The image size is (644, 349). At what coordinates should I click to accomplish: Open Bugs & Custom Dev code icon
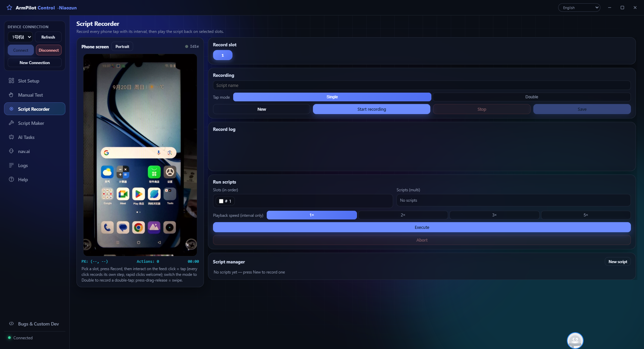[11, 323]
